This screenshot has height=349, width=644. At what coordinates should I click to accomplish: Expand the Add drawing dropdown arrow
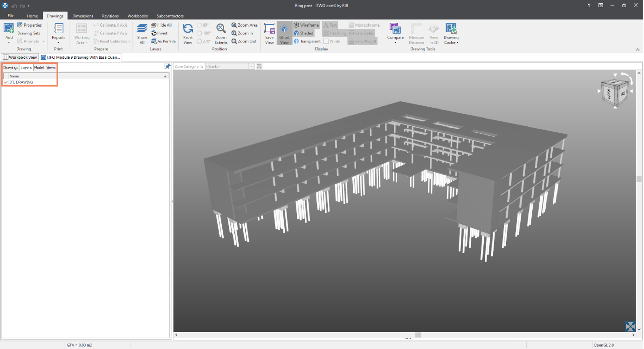[9, 43]
